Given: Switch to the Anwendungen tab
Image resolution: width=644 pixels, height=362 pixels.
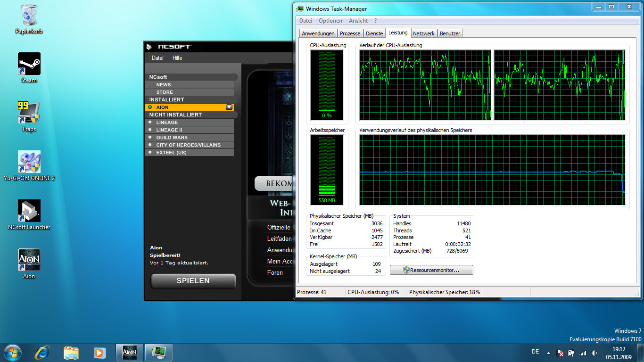Looking at the screenshot, I should [x=318, y=33].
